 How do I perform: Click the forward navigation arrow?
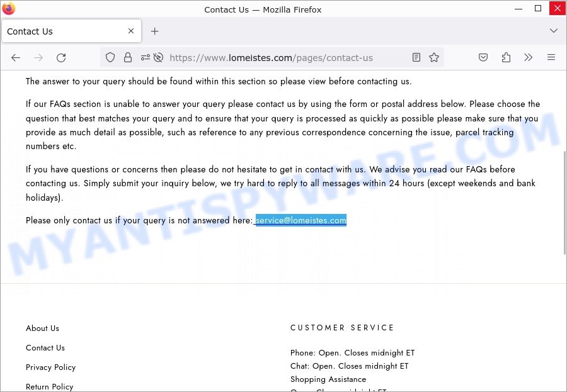pyautogui.click(x=38, y=58)
